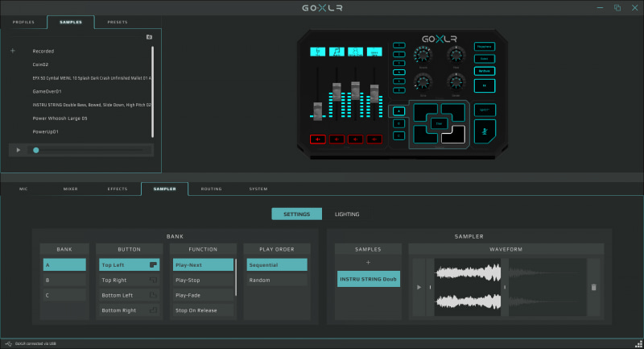Click the Function list scrollbar
This screenshot has width=644, height=349.
click(235, 277)
